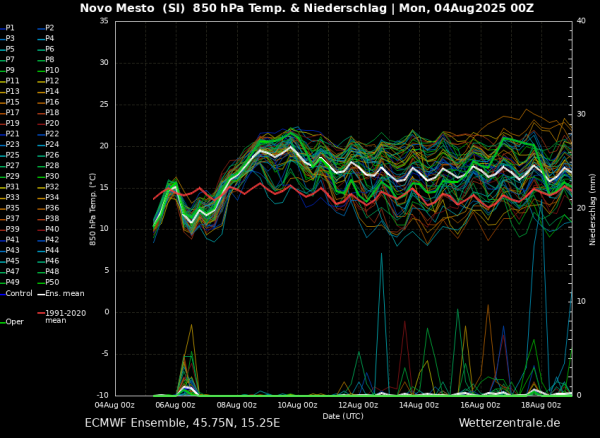Click the P46 legend label
Screen dimensions: 600x438
[x=52, y=261]
